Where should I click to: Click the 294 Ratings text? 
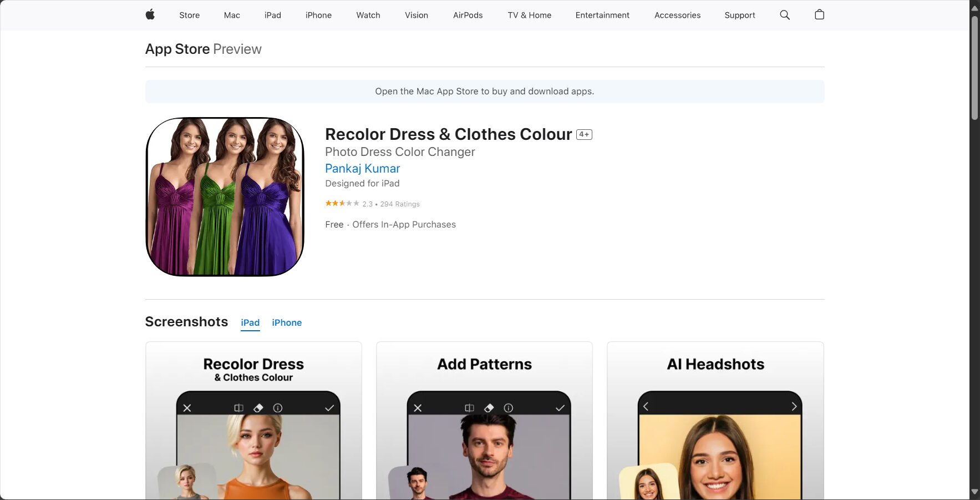400,204
